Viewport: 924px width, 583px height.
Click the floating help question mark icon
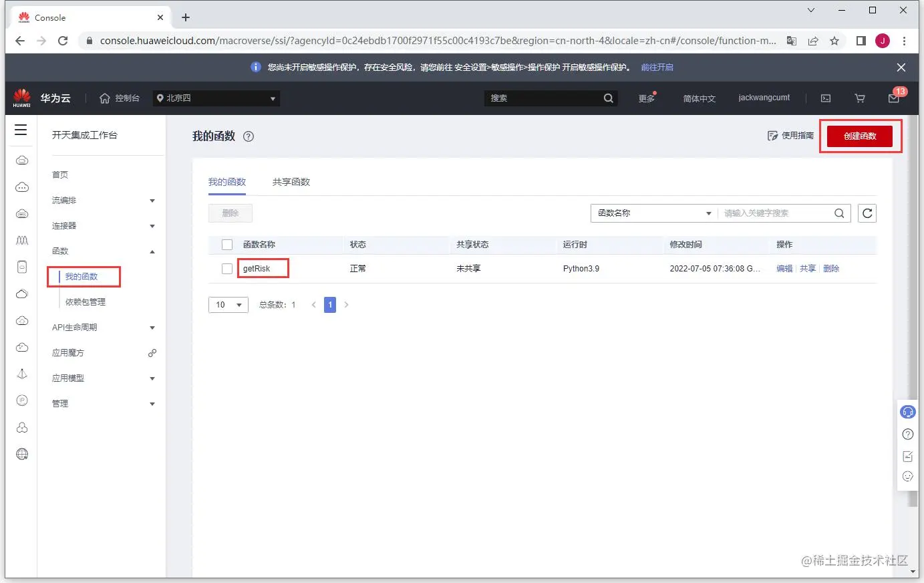coord(907,434)
